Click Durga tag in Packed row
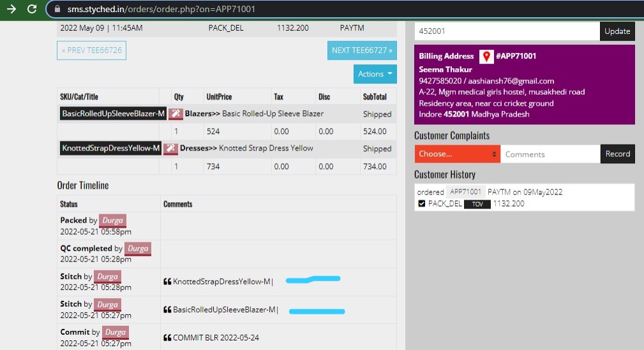Viewport: 644px width, 350px height. tap(112, 221)
